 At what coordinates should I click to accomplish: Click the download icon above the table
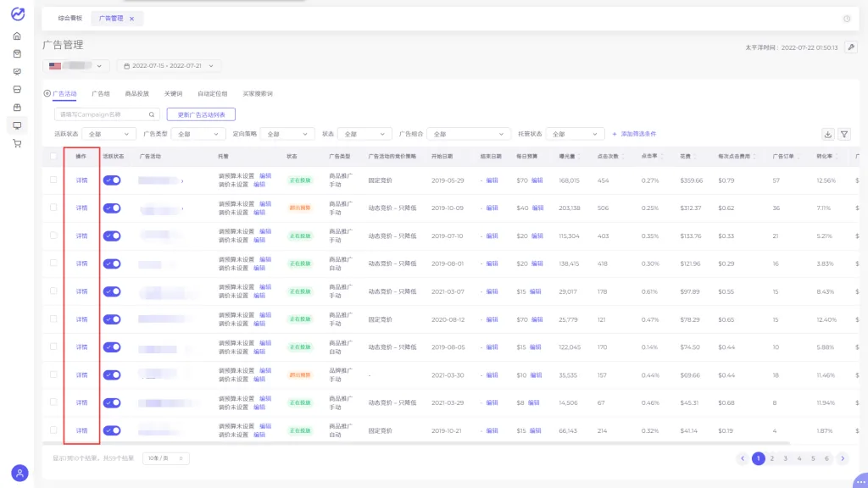(827, 134)
